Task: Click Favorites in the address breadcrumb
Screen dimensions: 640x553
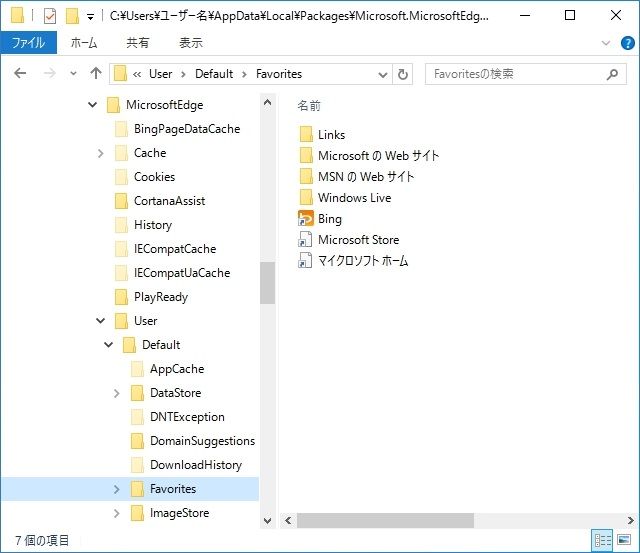Action: point(279,74)
